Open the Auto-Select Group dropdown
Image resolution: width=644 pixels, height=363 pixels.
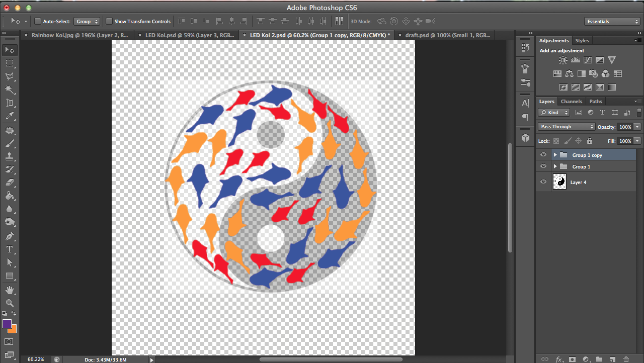point(87,21)
